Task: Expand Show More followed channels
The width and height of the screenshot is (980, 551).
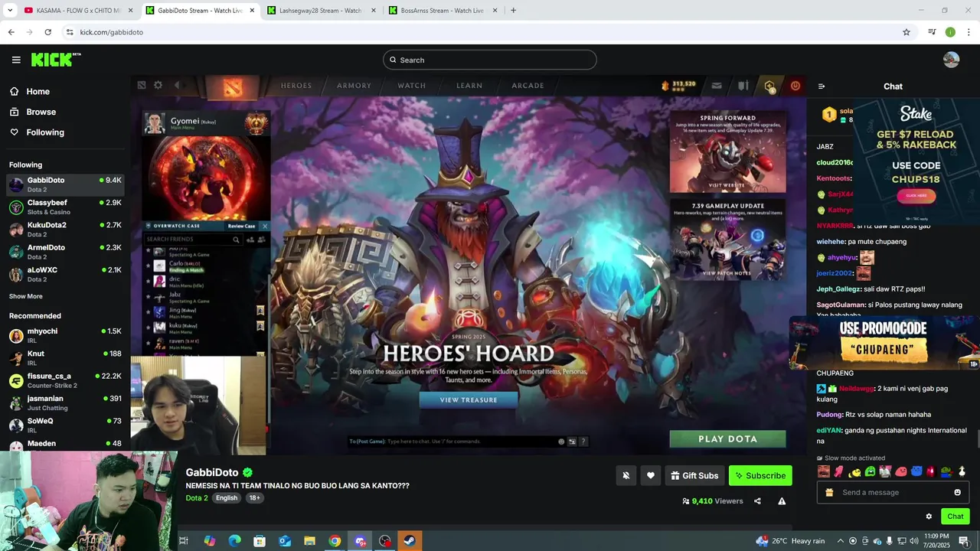Action: (x=26, y=296)
